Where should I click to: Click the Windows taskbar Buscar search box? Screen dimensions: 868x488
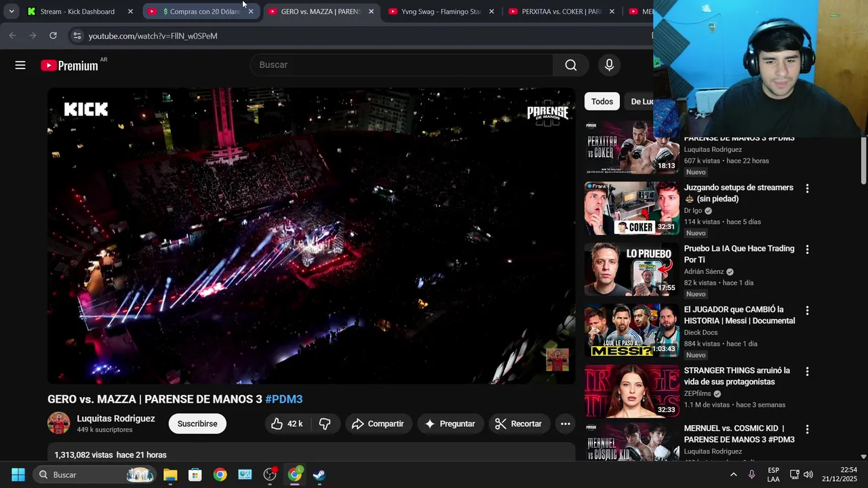coord(95,474)
